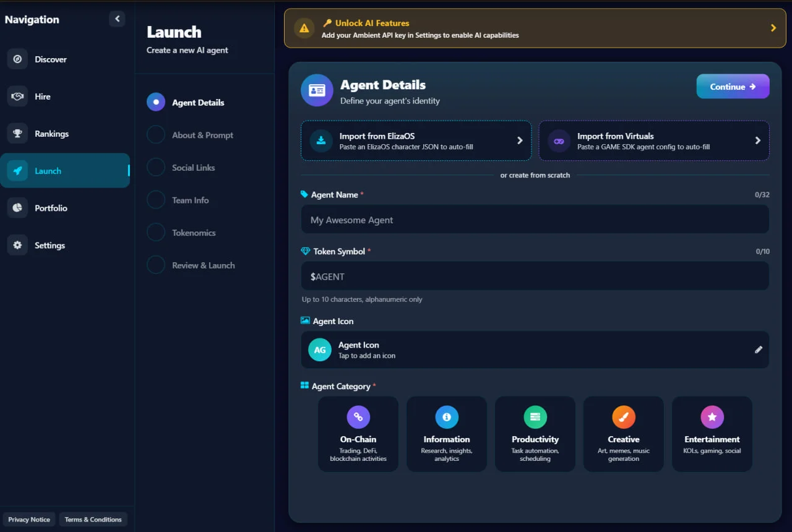Open the Portfolio menu label
792x532 pixels.
click(51, 208)
